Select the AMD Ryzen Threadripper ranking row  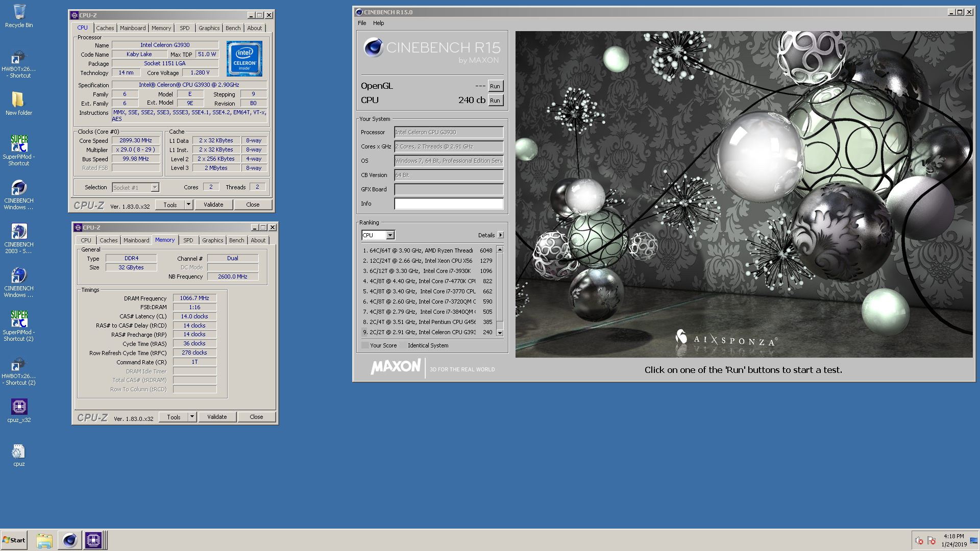tap(428, 251)
